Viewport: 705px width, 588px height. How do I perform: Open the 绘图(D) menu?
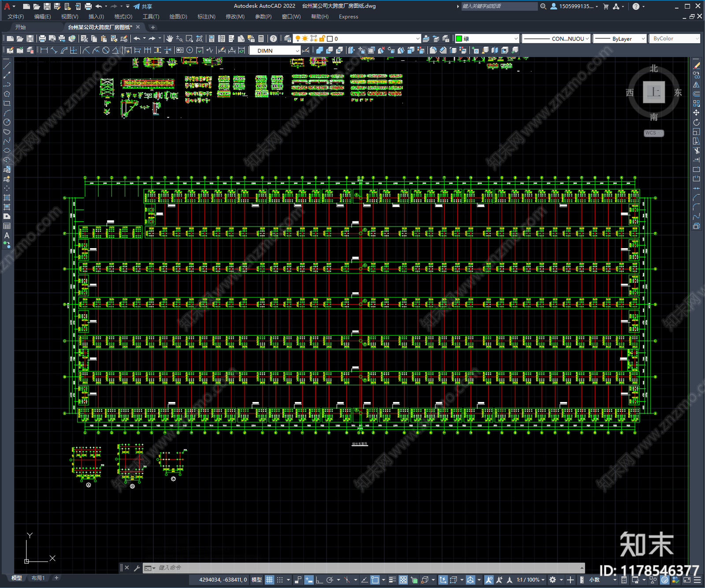[x=178, y=17]
